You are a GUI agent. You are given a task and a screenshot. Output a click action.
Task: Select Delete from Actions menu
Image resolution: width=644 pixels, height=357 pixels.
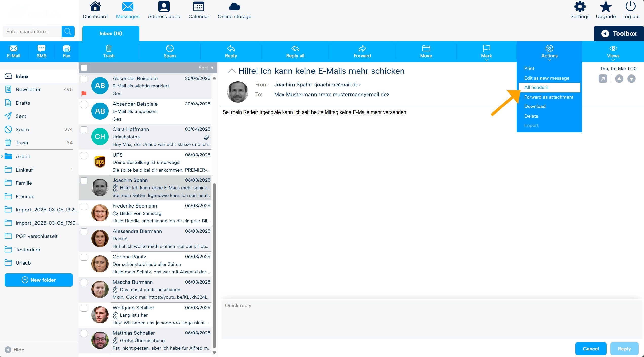(531, 116)
